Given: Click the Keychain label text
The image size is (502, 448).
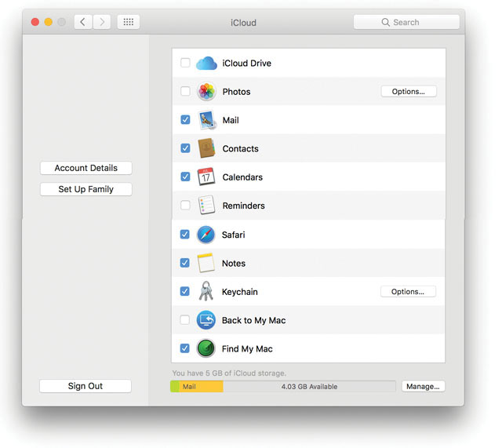Looking at the screenshot, I should (x=240, y=292).
